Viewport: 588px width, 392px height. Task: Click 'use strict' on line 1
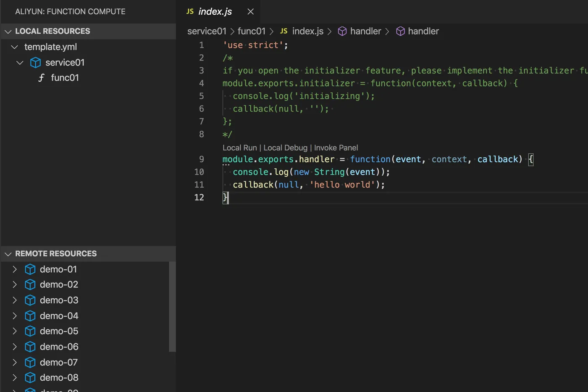253,45
